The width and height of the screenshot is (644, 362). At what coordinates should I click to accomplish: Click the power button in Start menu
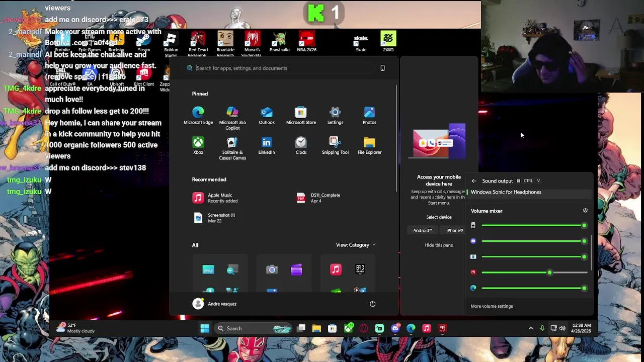(x=372, y=304)
